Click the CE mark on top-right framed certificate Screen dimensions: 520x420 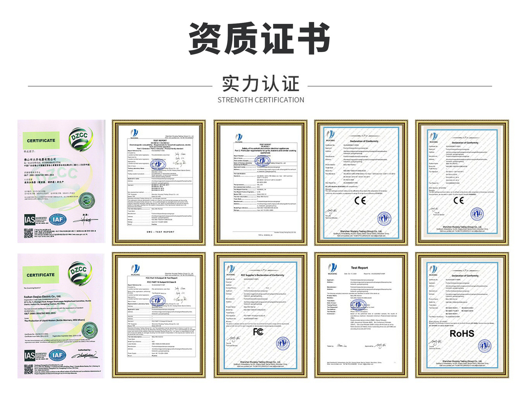coord(459,201)
